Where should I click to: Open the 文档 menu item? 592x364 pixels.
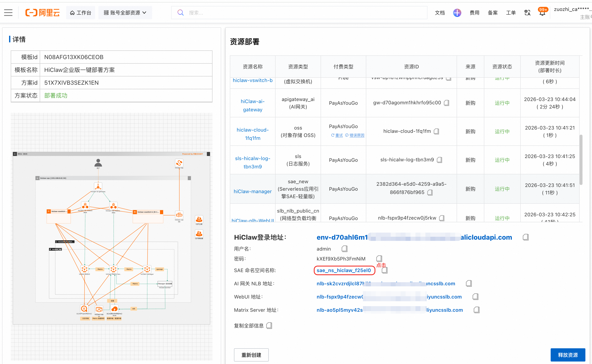(440, 13)
